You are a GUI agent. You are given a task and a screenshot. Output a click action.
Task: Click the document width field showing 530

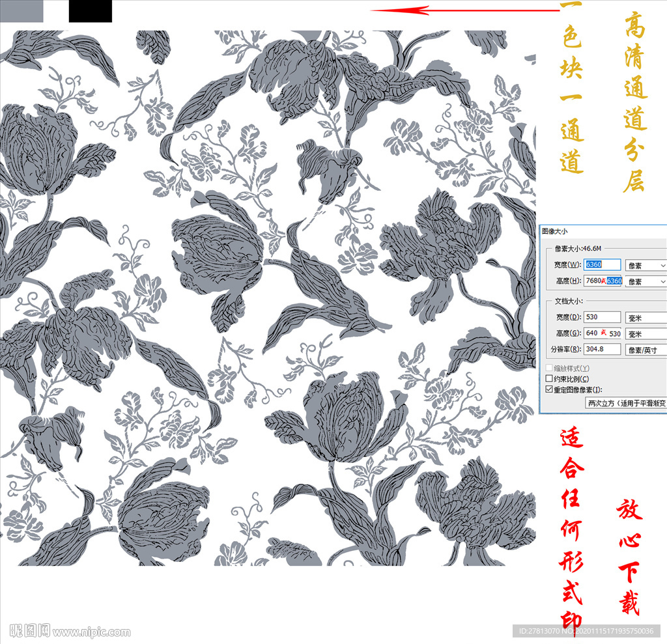click(x=602, y=317)
